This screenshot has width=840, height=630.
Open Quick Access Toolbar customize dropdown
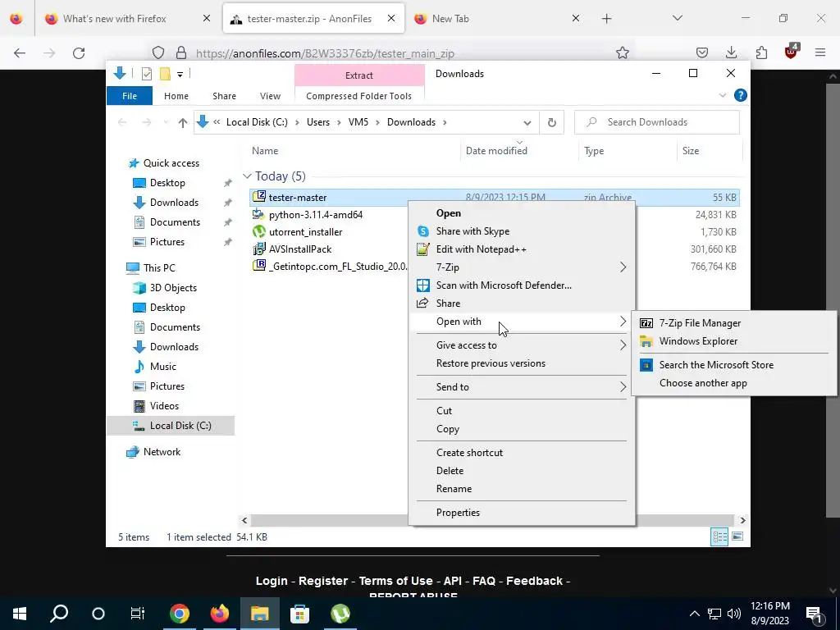pos(180,74)
